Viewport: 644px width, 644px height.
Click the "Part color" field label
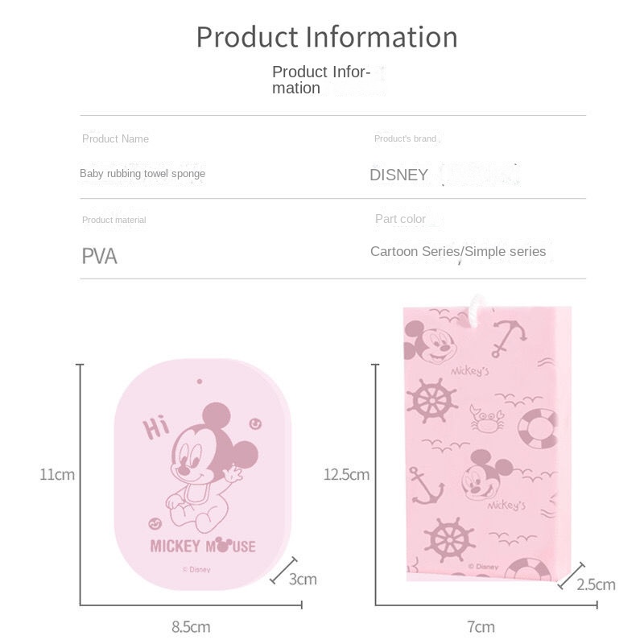coord(400,219)
